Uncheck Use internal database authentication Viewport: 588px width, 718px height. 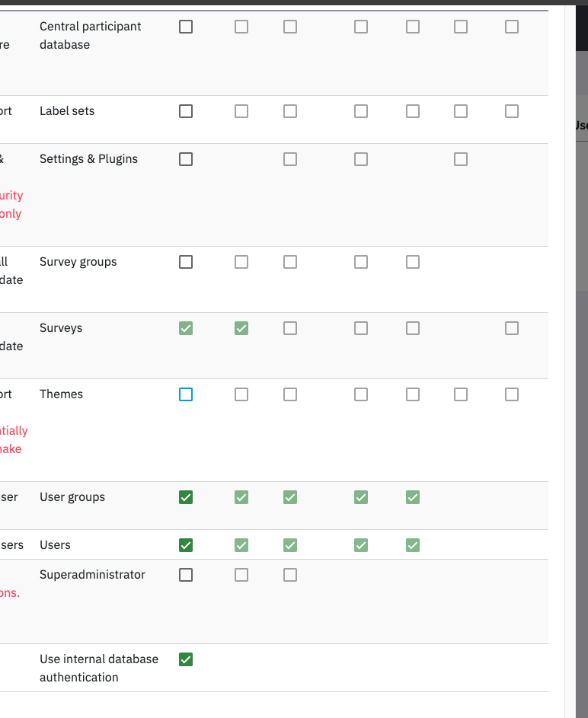tap(186, 659)
